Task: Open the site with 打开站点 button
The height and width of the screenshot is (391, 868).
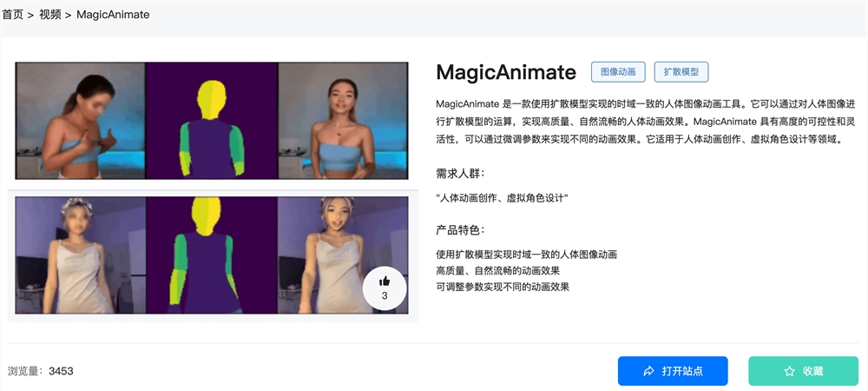Action: [673, 371]
